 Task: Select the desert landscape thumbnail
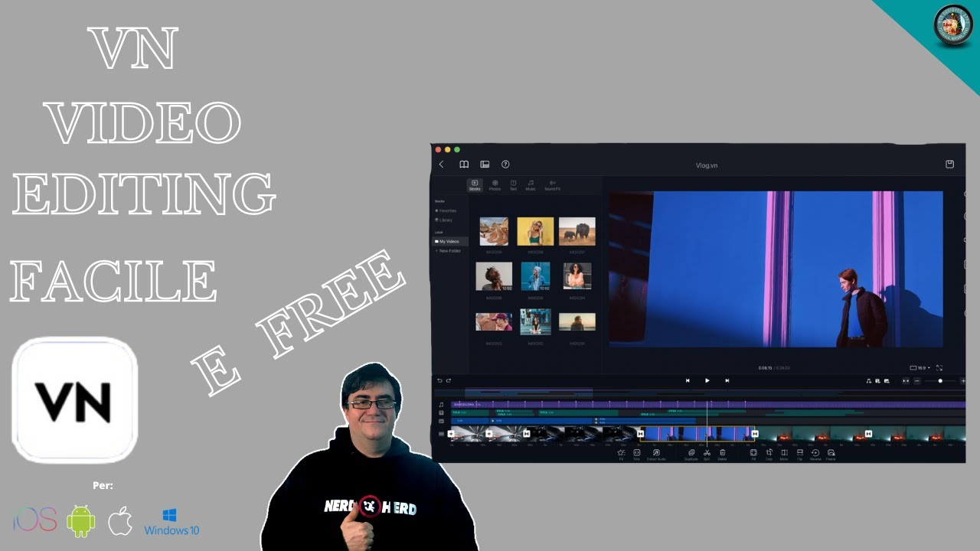(x=494, y=231)
